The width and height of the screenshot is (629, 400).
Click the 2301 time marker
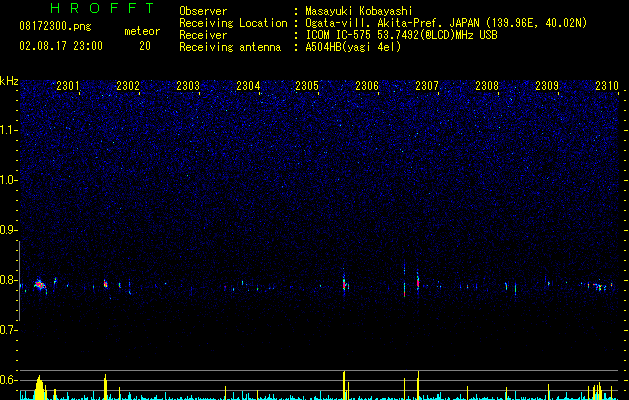pyautogui.click(x=68, y=86)
